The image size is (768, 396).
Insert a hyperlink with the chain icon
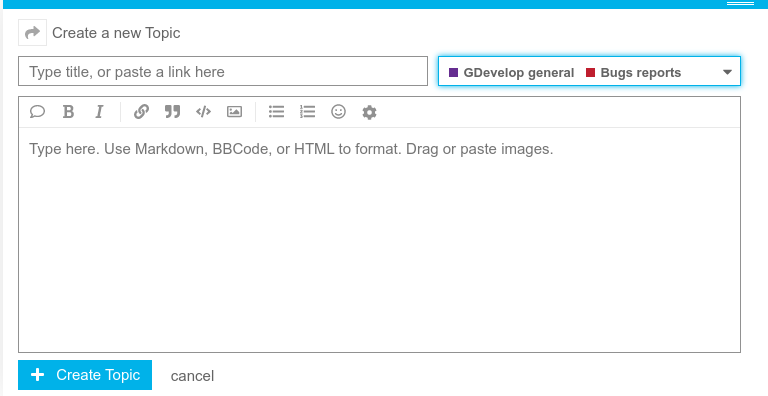[141, 112]
